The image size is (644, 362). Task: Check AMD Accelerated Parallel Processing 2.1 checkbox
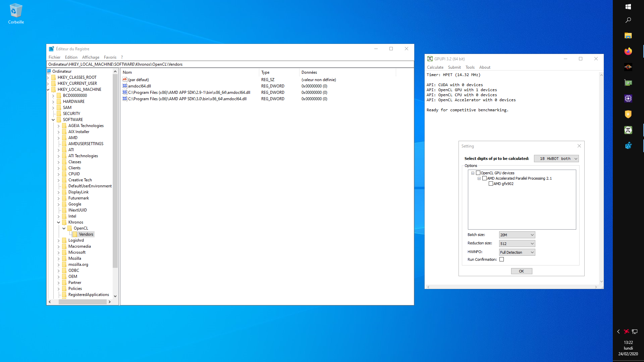(485, 179)
